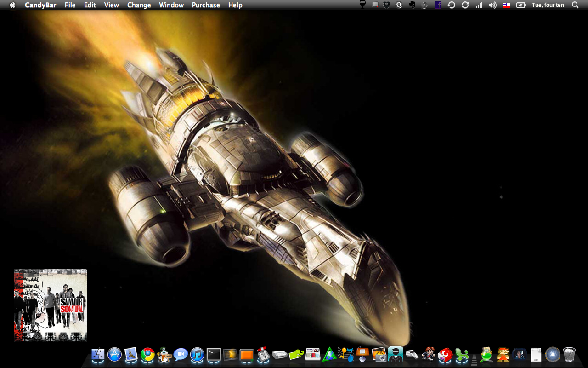Open the Evernote elephant card icon
Screen dimensions: 588x368
tap(296, 354)
